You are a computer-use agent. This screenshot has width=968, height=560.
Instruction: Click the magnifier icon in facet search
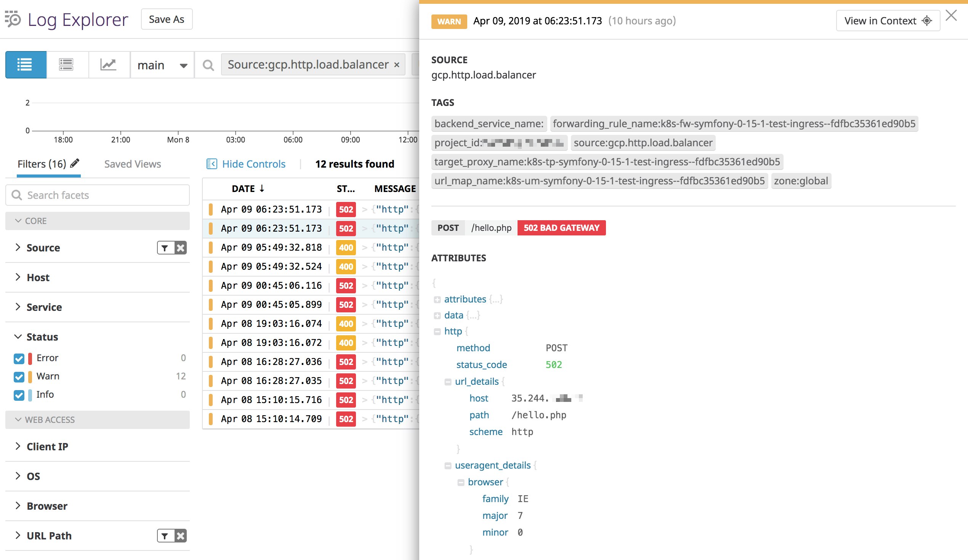point(16,195)
